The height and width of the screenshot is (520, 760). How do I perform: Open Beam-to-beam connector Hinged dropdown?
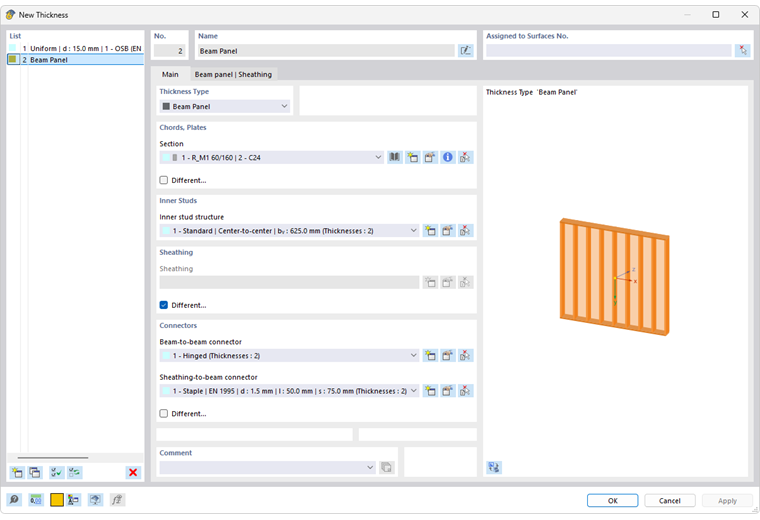289,355
